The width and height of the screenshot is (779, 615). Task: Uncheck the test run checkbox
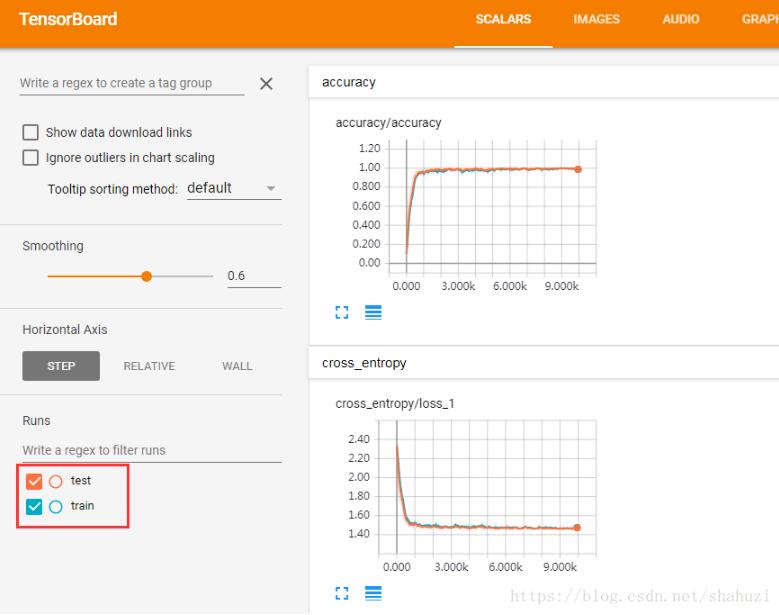[x=34, y=481]
